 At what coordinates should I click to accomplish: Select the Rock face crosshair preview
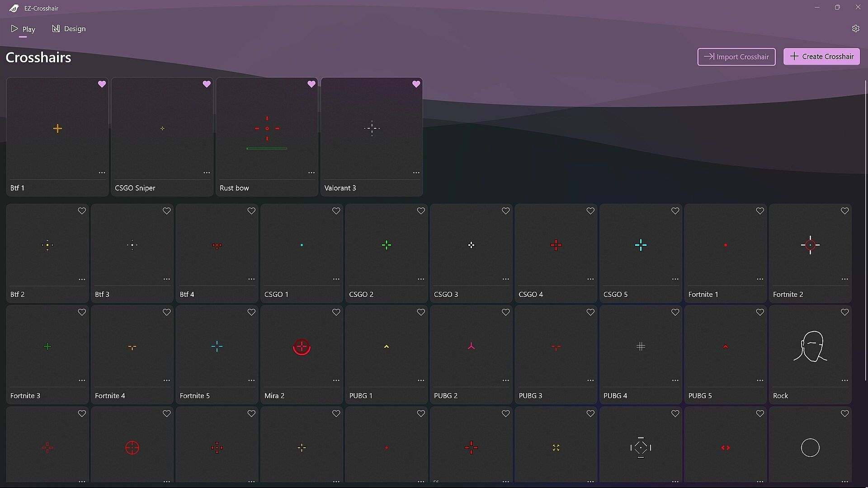point(810,347)
